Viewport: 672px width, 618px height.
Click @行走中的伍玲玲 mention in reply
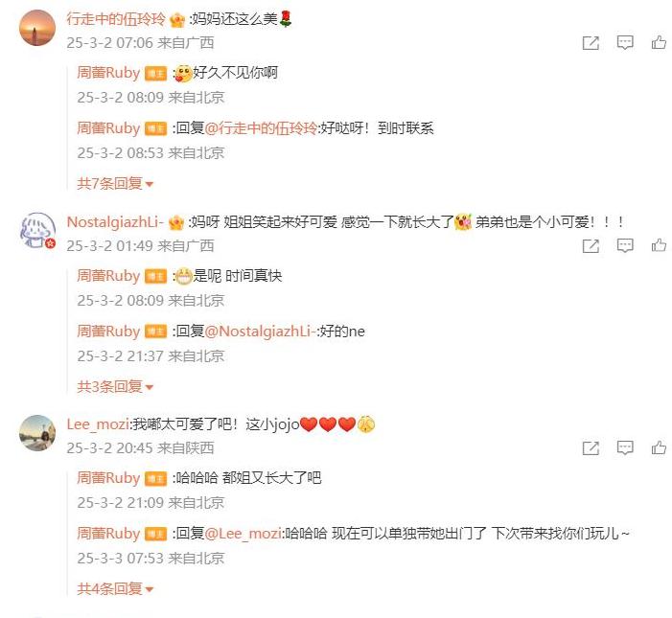click(x=261, y=128)
